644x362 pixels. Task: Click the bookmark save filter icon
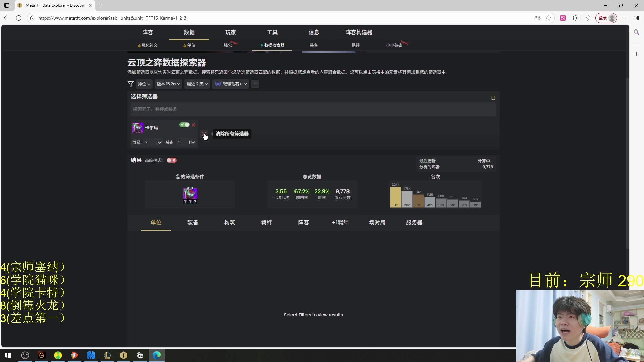493,98
